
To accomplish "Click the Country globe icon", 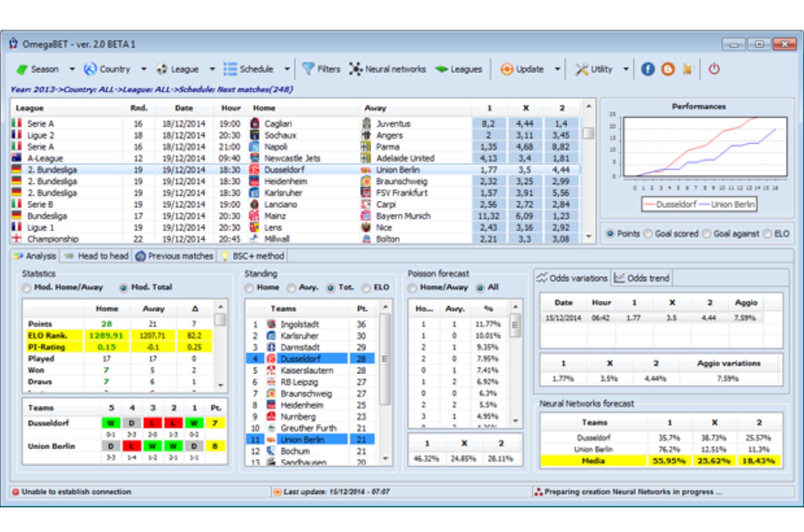I will click(90, 69).
